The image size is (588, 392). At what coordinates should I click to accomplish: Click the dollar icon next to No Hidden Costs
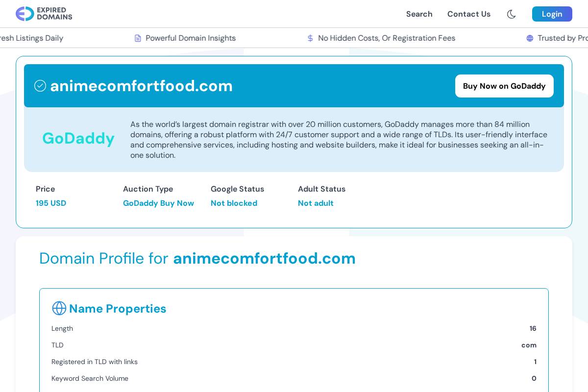(x=311, y=38)
